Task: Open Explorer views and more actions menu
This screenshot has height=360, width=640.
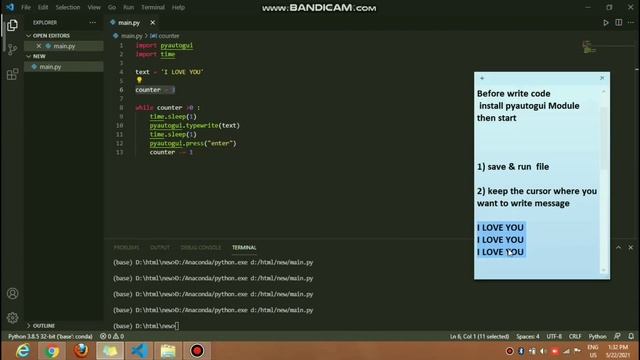Action: click(x=93, y=23)
